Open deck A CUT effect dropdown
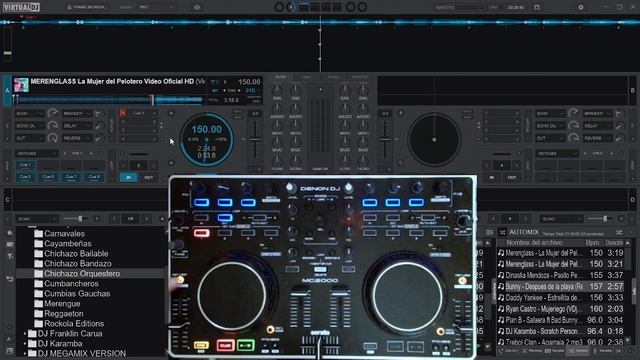640x360 pixels. point(29,138)
